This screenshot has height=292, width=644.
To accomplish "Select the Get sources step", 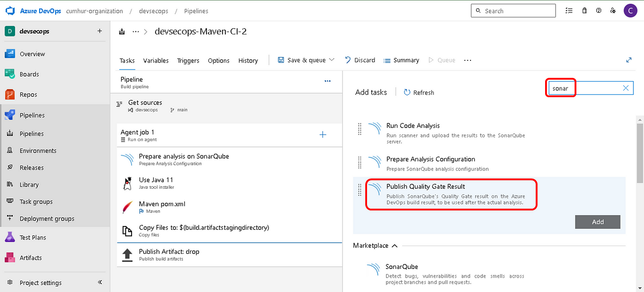I will (227, 106).
